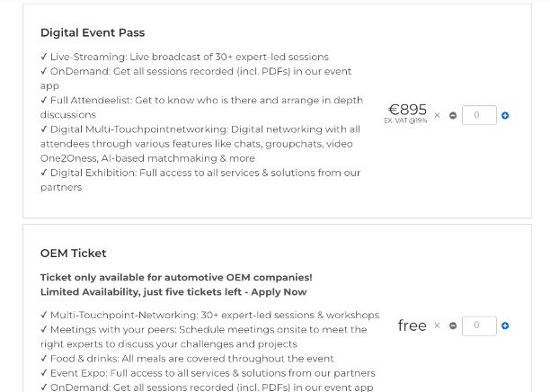Viewport: 550px width, 392px height.
Task: Click the OEM Ticket heading
Action: (73, 253)
